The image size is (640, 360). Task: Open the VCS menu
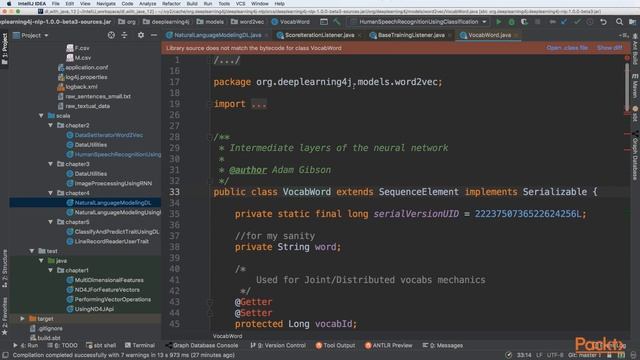click(x=240, y=4)
